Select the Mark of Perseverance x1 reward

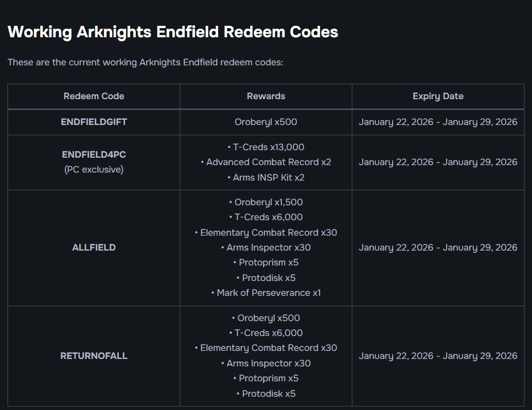(266, 293)
